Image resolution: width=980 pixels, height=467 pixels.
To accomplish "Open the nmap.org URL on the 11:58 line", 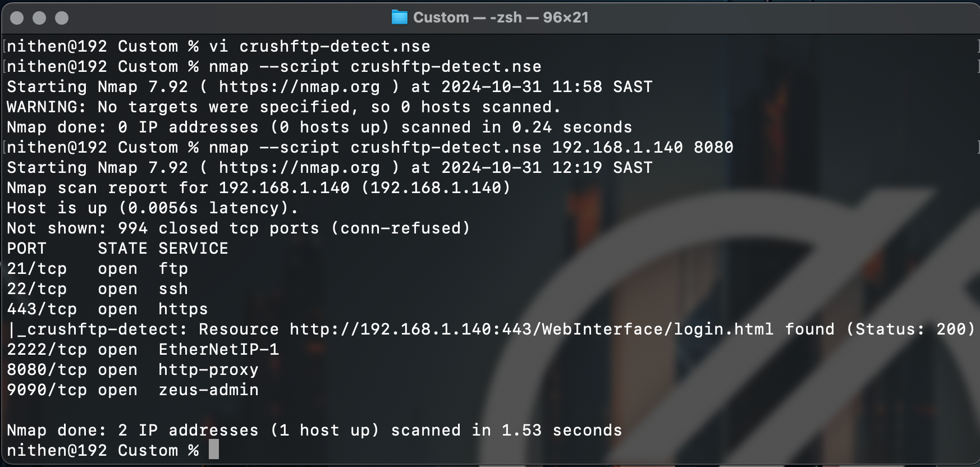I will (299, 87).
